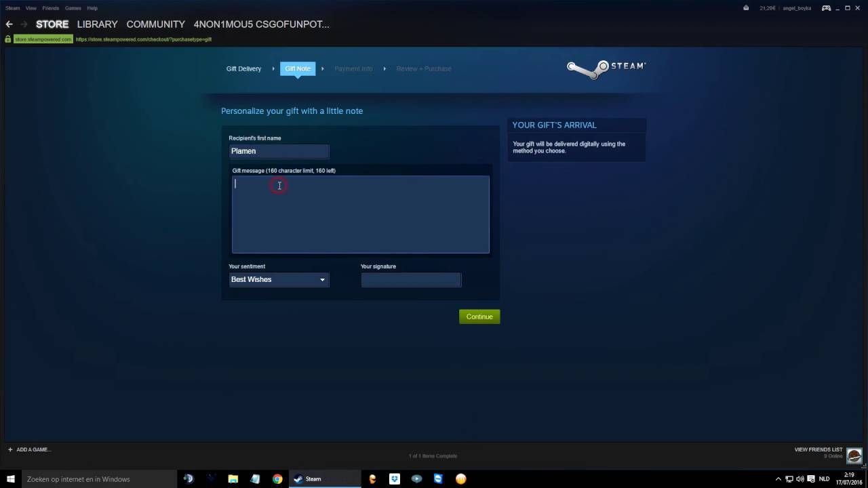
Task: Return to the Gift Delivery step
Action: [x=243, y=68]
